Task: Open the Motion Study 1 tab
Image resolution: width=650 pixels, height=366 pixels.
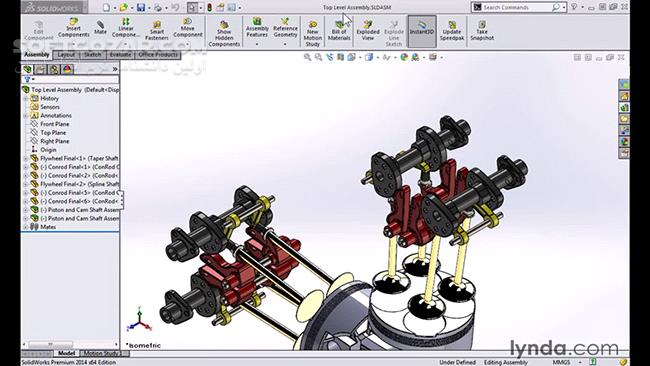Action: [104, 354]
